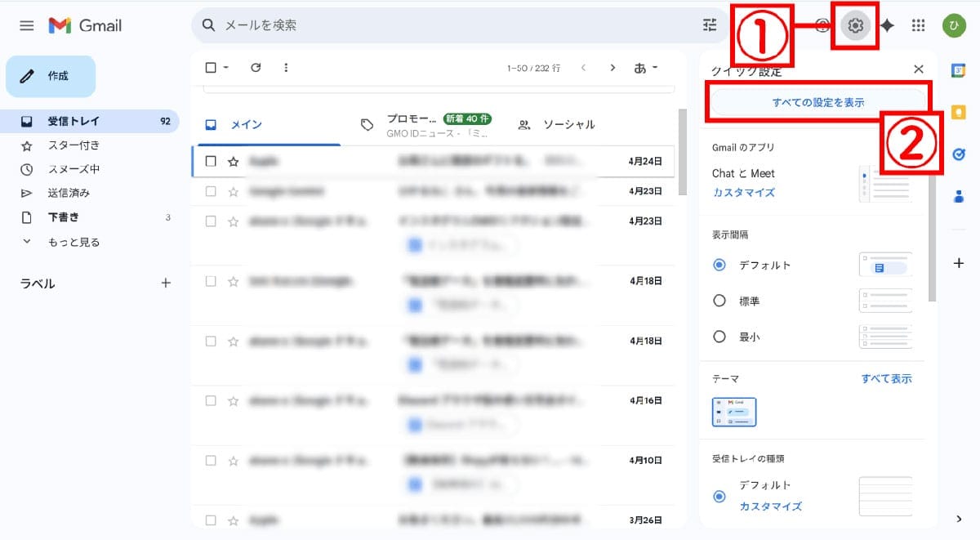Open Google Calendar side panel
Viewport: 980px width, 540px height.
click(x=959, y=70)
